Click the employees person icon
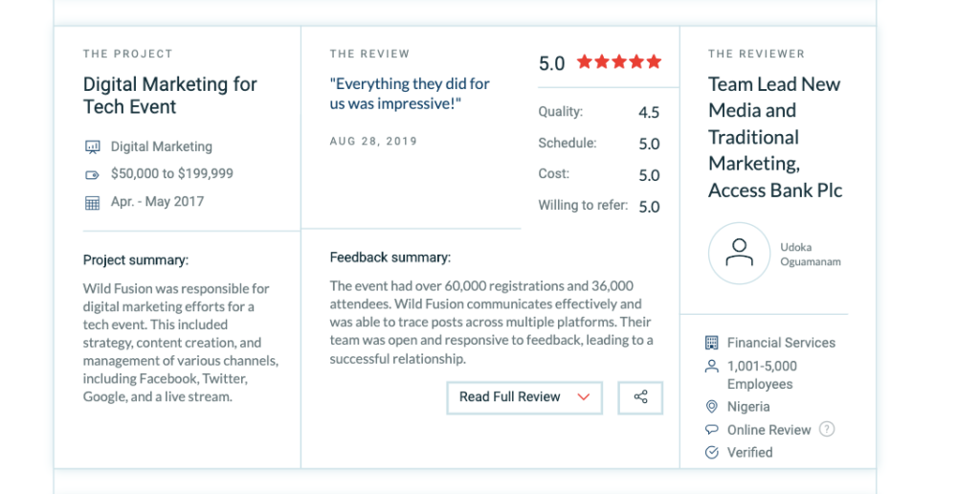Screen dimensions: 980x494 point(711,367)
